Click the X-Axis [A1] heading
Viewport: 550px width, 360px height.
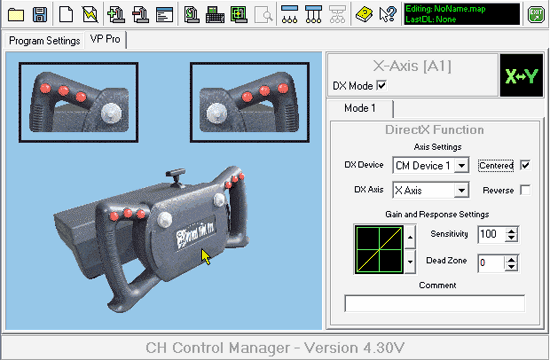click(x=412, y=66)
